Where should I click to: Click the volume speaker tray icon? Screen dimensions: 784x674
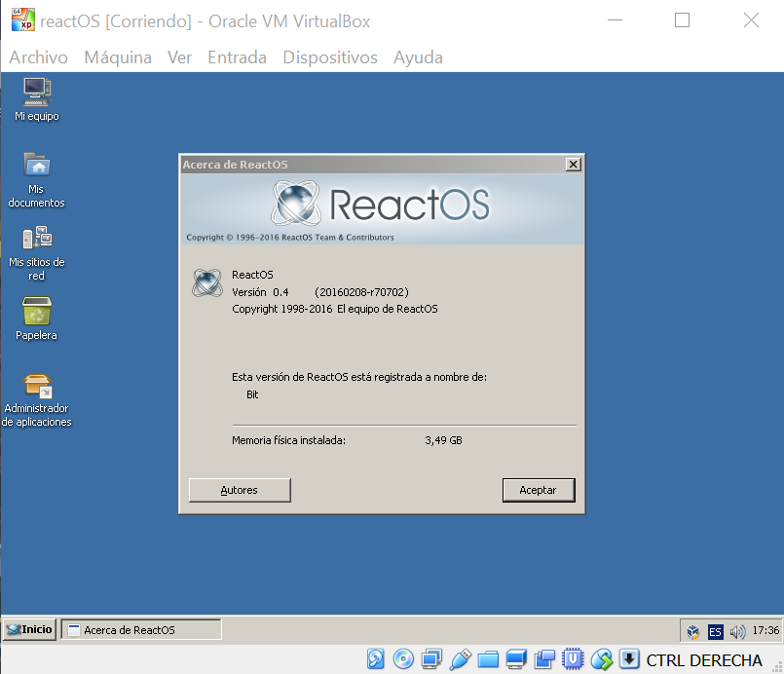tap(737, 631)
